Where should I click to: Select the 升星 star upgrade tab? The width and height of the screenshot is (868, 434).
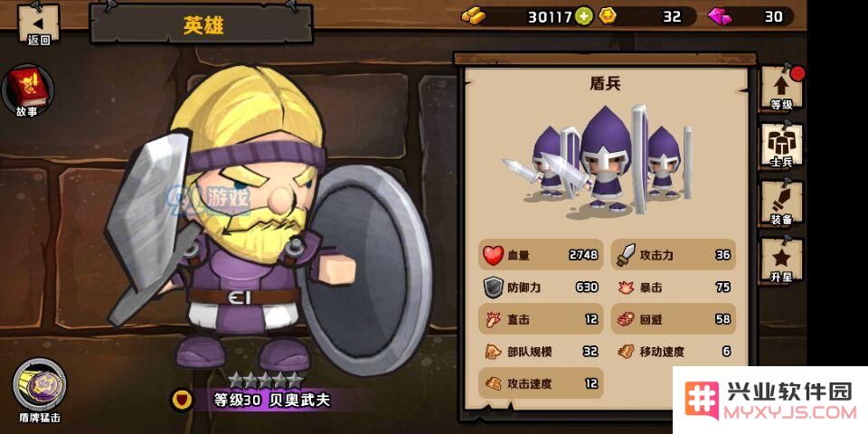(781, 260)
